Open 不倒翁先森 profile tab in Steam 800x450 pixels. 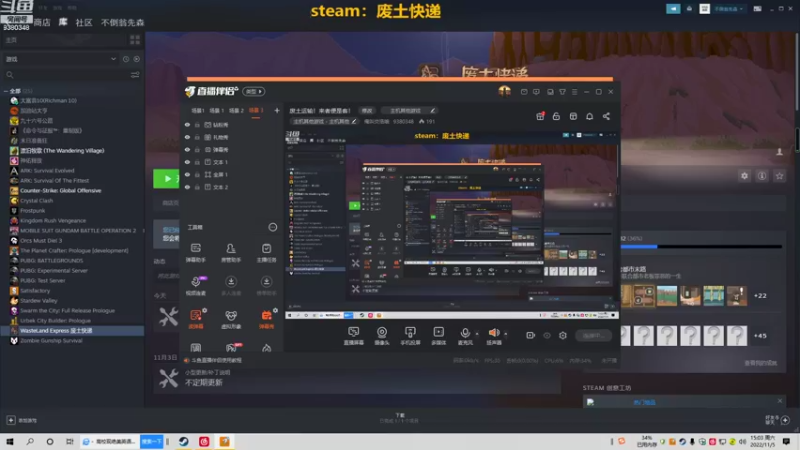[122, 22]
